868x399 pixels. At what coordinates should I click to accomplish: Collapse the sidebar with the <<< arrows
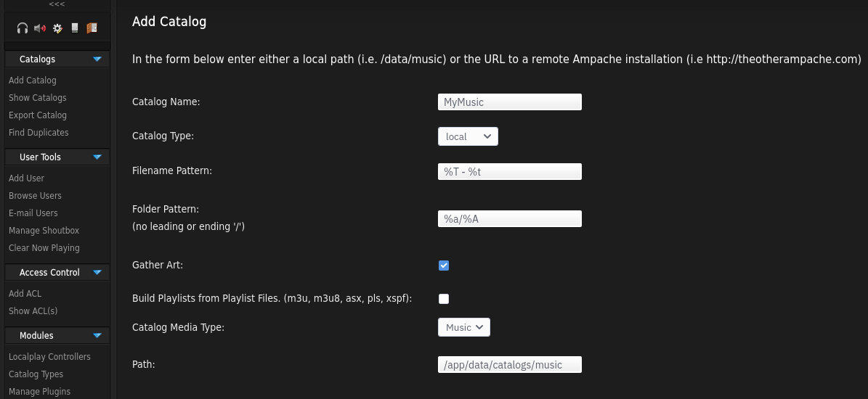tap(57, 4)
